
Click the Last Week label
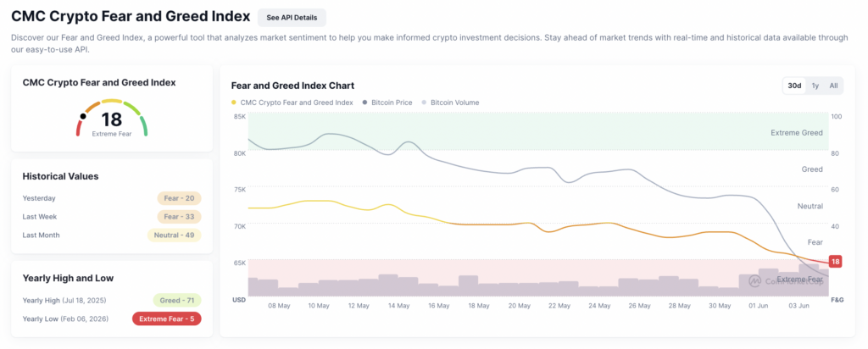40,217
